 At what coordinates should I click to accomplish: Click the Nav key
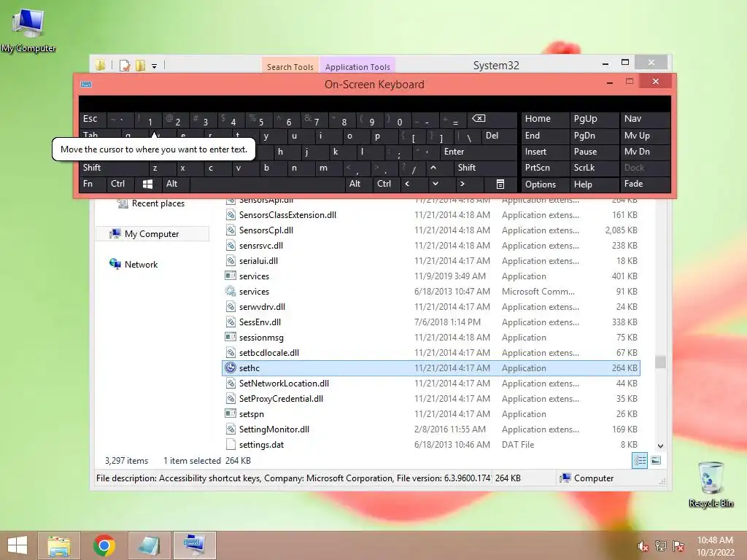click(x=645, y=119)
